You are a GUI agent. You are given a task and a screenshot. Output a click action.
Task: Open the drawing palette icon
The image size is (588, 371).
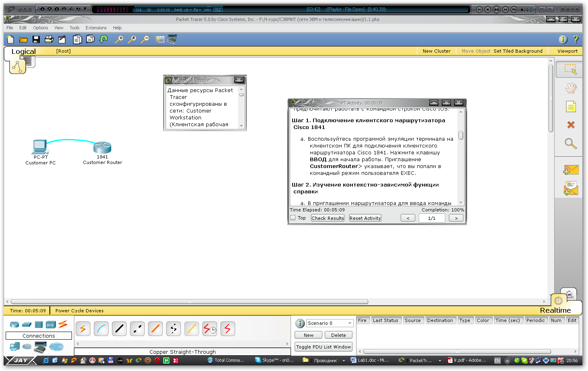pyautogui.click(x=160, y=39)
